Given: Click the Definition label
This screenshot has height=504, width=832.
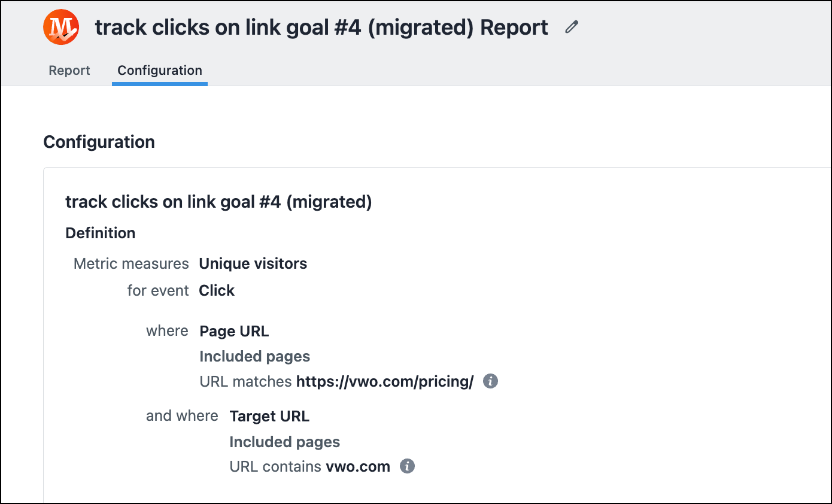Looking at the screenshot, I should (101, 233).
